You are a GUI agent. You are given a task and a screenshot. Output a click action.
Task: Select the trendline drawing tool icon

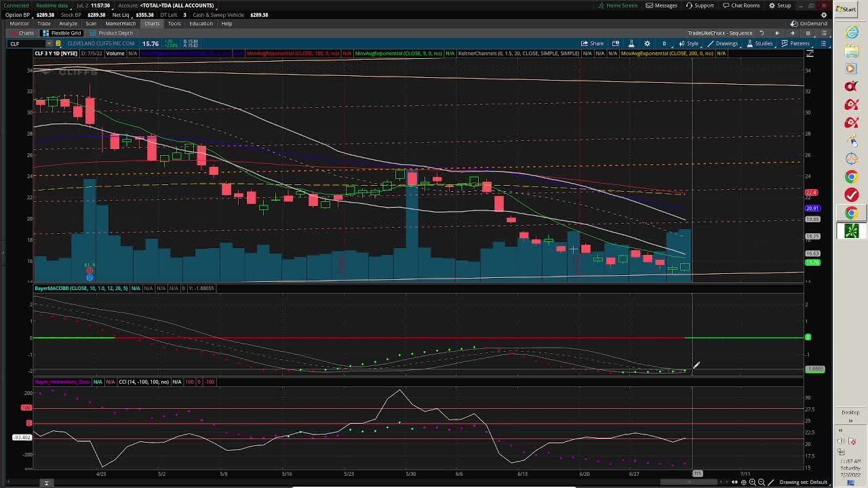point(770,482)
